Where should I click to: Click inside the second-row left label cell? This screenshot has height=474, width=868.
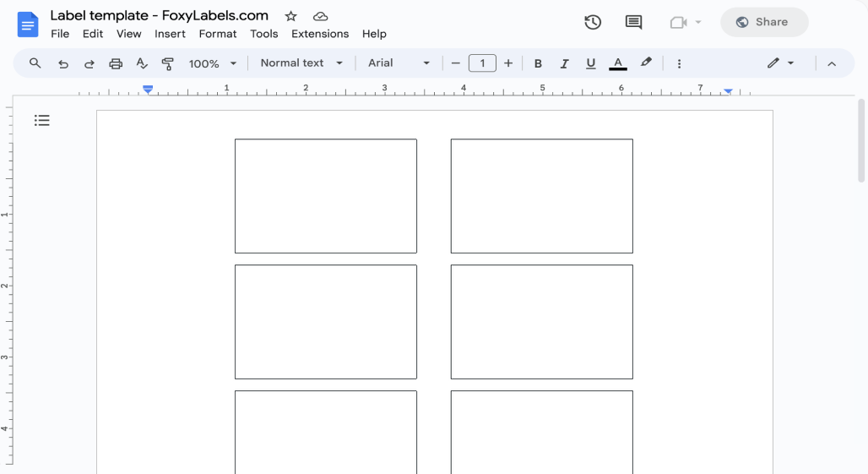pyautogui.click(x=326, y=322)
